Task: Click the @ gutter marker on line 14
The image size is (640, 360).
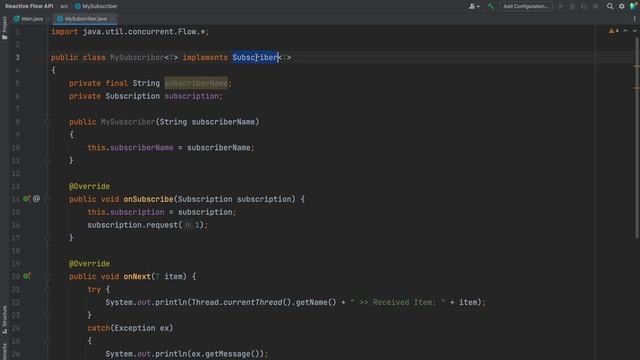Action: pyautogui.click(x=36, y=199)
